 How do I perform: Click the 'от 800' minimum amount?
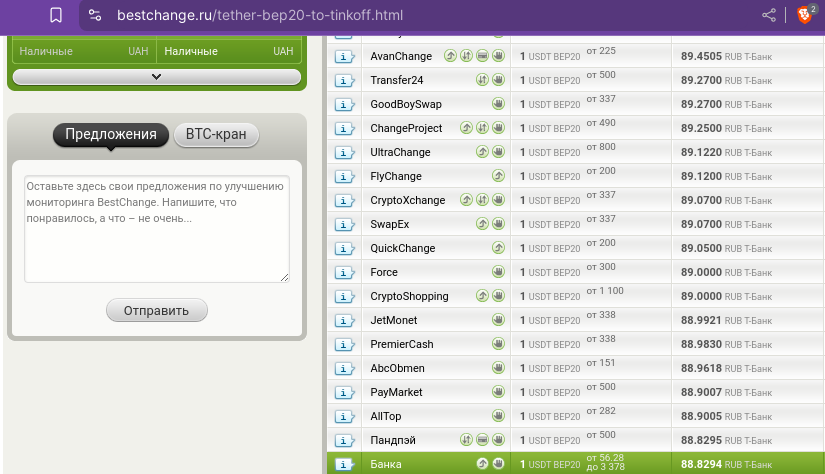(601, 147)
